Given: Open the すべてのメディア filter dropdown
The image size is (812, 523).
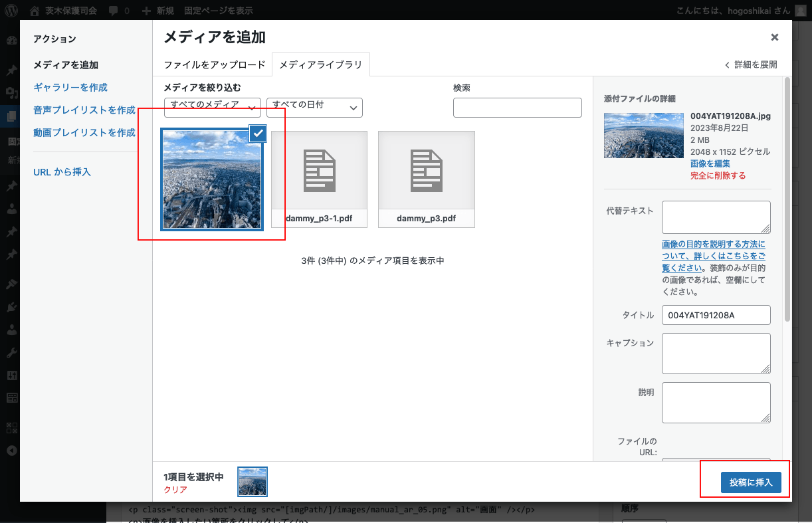Looking at the screenshot, I should (212, 107).
